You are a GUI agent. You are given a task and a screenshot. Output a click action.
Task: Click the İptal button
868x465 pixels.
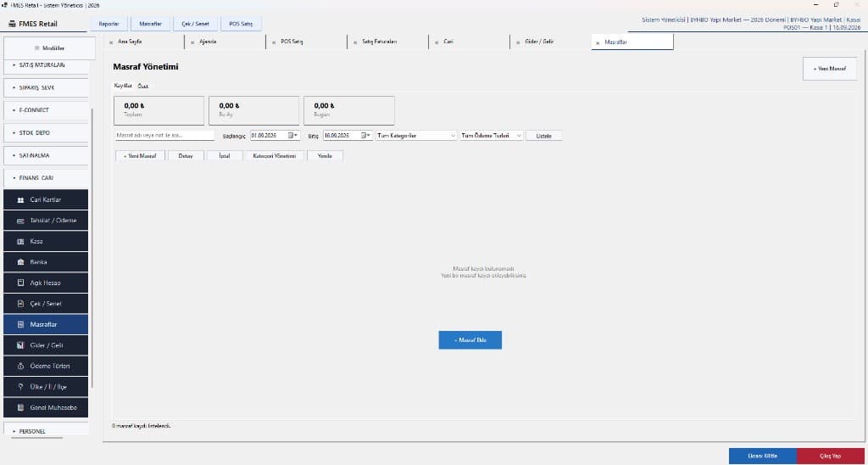[224, 156]
